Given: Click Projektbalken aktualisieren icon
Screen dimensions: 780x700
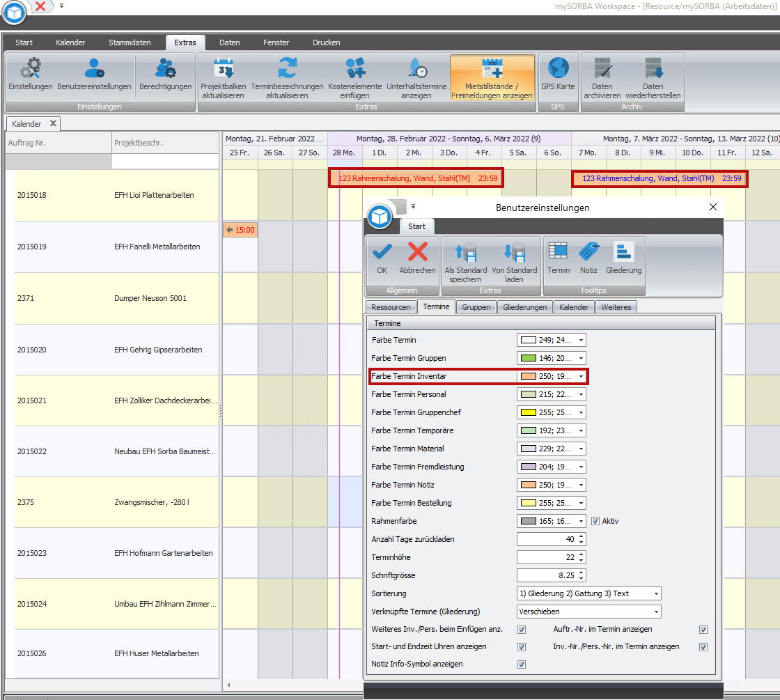Looking at the screenshot, I should click(x=224, y=68).
